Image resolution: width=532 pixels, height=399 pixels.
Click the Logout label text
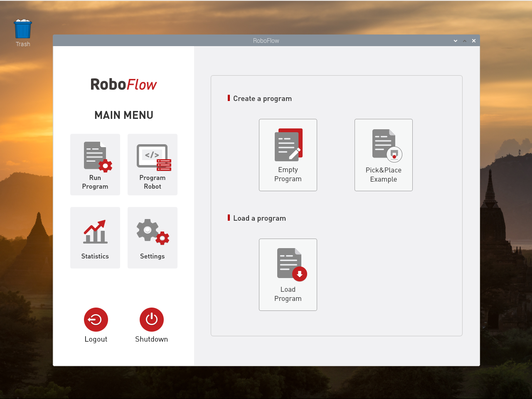[x=96, y=339]
